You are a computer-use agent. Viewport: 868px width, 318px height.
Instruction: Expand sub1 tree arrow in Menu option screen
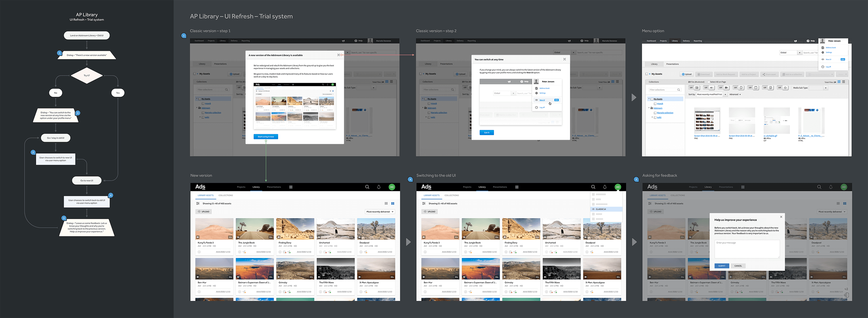click(652, 117)
